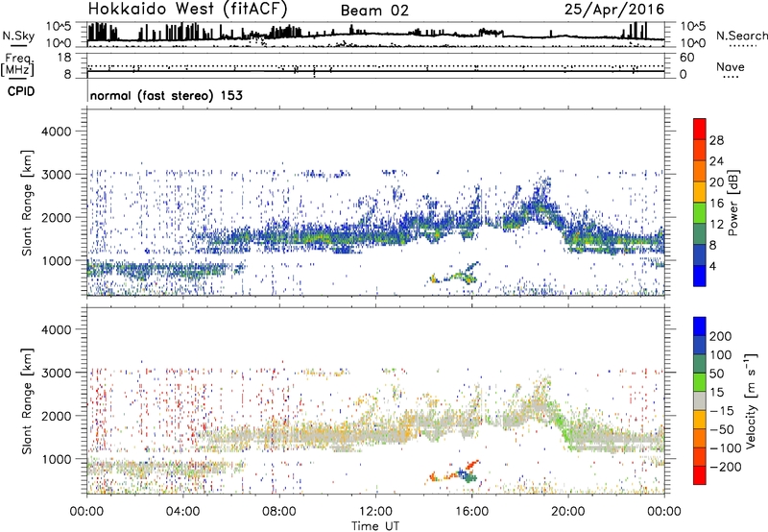768x532 pixels.
Task: Click the gray -15 to 15 velocity swatch
Action: 700,401
